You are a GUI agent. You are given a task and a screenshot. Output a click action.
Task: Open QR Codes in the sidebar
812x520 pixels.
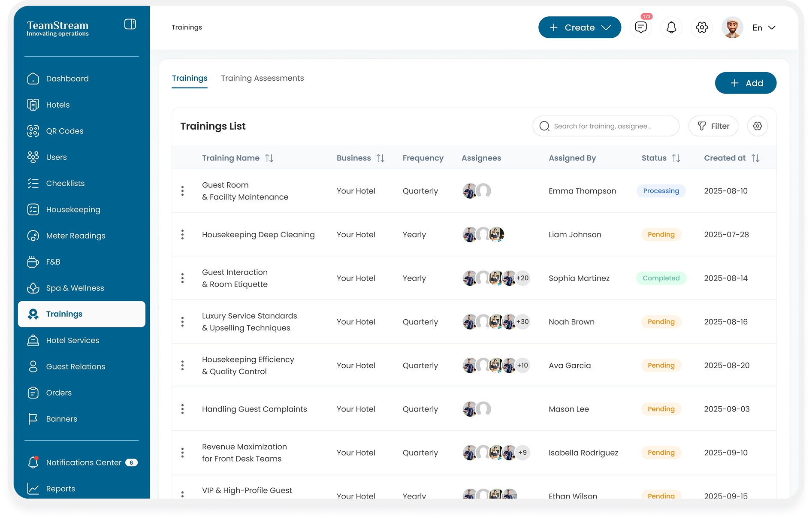64,131
